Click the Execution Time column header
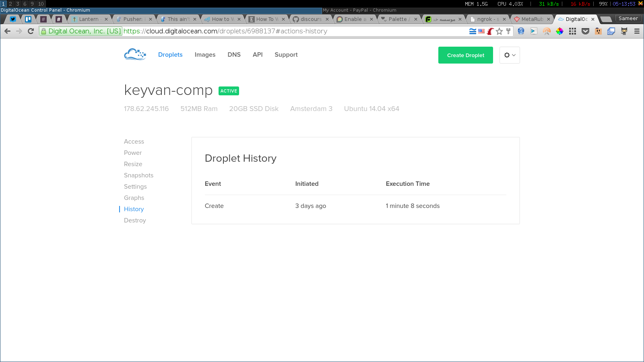Viewport: 644px width, 362px height. 408,184
